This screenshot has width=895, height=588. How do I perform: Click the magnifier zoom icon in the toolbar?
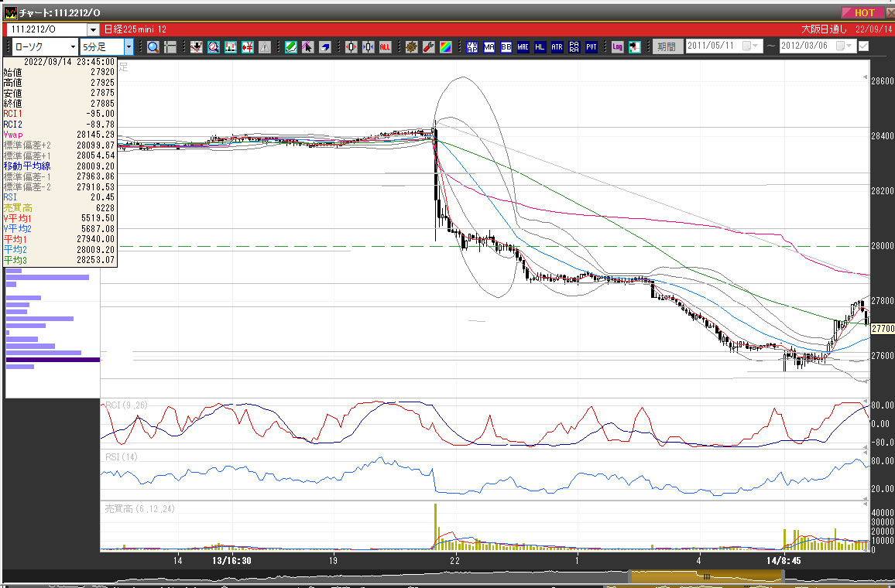tap(153, 46)
